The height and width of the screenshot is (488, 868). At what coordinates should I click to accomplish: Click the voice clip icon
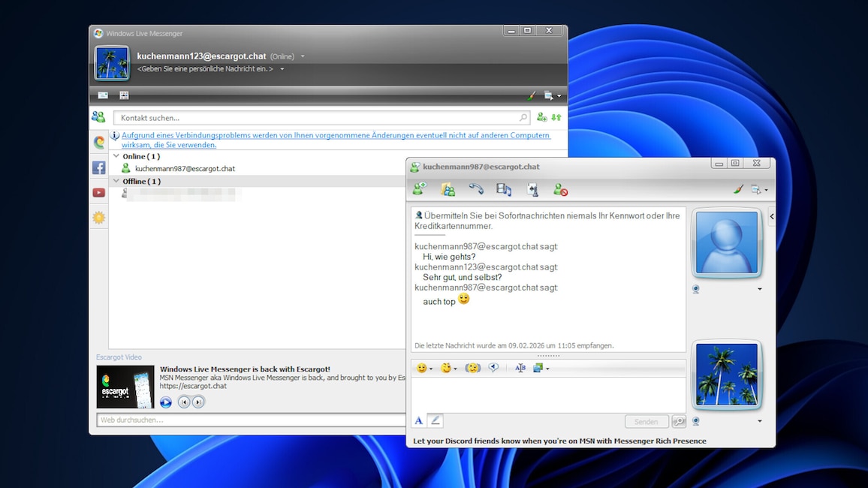[x=493, y=367]
